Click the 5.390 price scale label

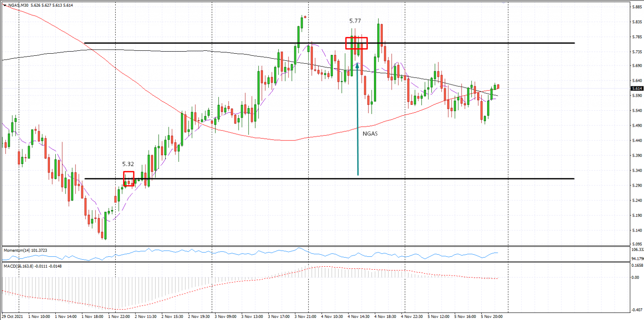(x=637, y=156)
